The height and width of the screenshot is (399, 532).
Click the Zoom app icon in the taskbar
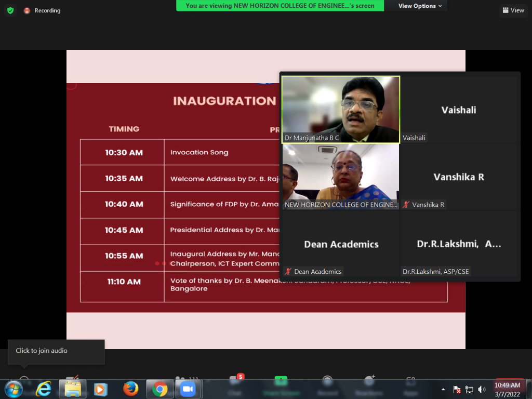(188, 389)
